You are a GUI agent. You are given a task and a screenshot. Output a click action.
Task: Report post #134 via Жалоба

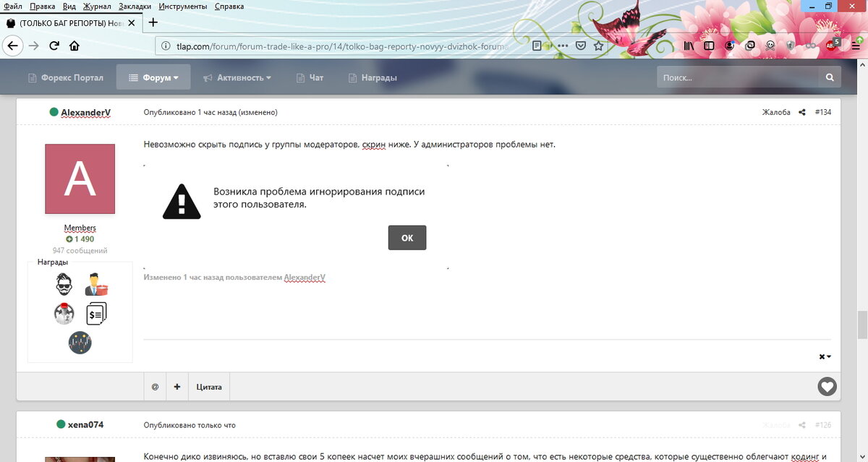(776, 113)
